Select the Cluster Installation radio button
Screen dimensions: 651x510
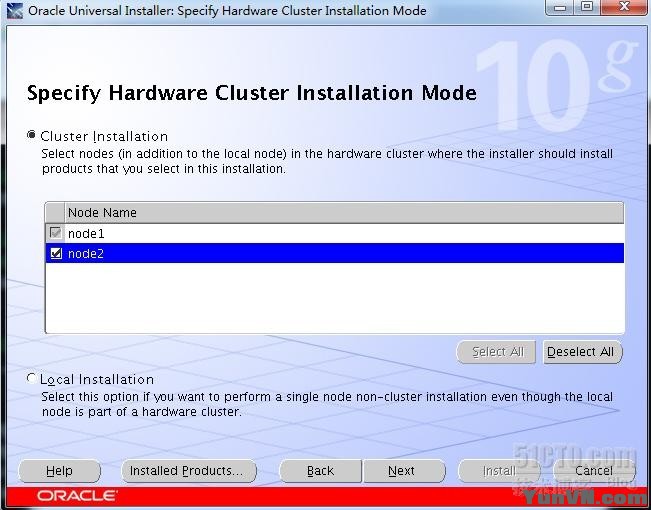31,135
